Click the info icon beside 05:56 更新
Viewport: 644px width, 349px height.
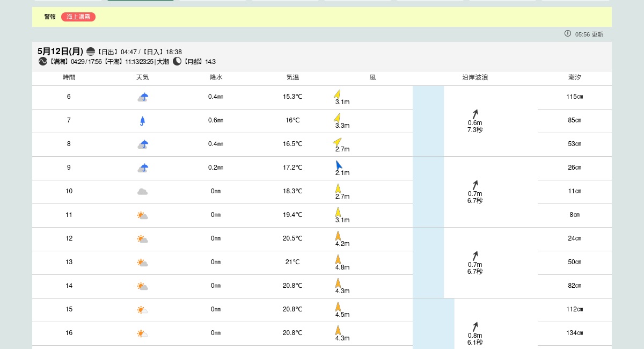tap(568, 33)
